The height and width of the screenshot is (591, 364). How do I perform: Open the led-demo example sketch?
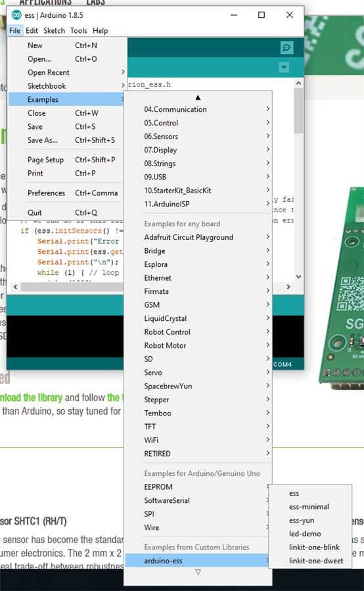point(310,534)
